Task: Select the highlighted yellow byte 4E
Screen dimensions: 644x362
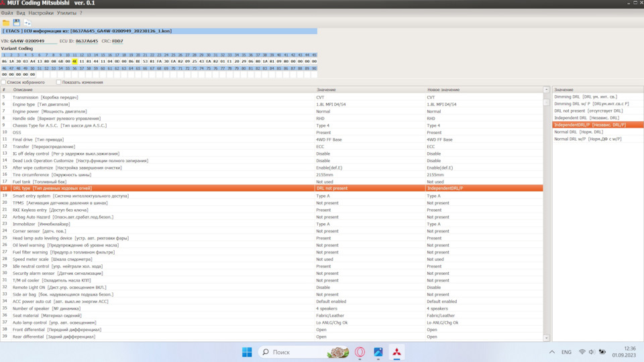Action: coord(74,62)
